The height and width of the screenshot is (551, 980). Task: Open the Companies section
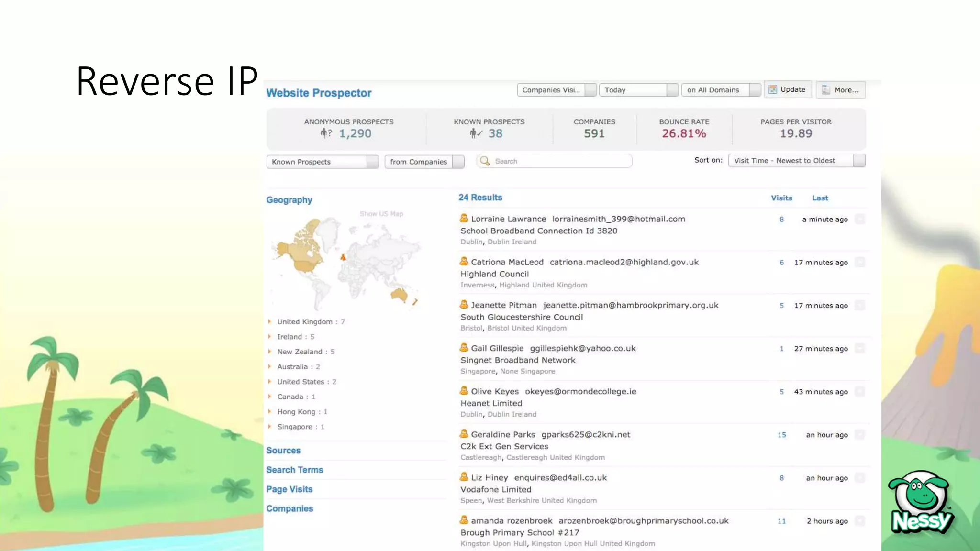(290, 509)
